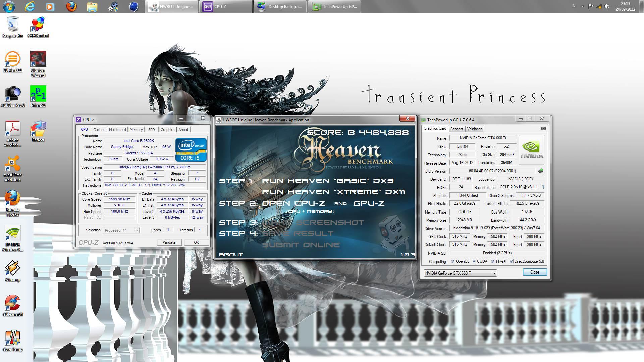
Task: Open Illusion Wizard desktop icon
Action: click(x=38, y=64)
